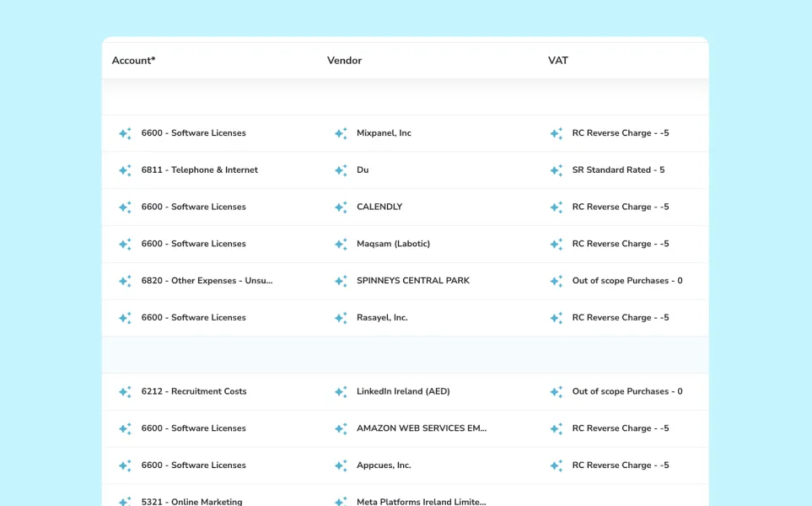The image size is (812, 506).
Task: Click the sparkle icon beside vendor Du
Action: point(341,170)
